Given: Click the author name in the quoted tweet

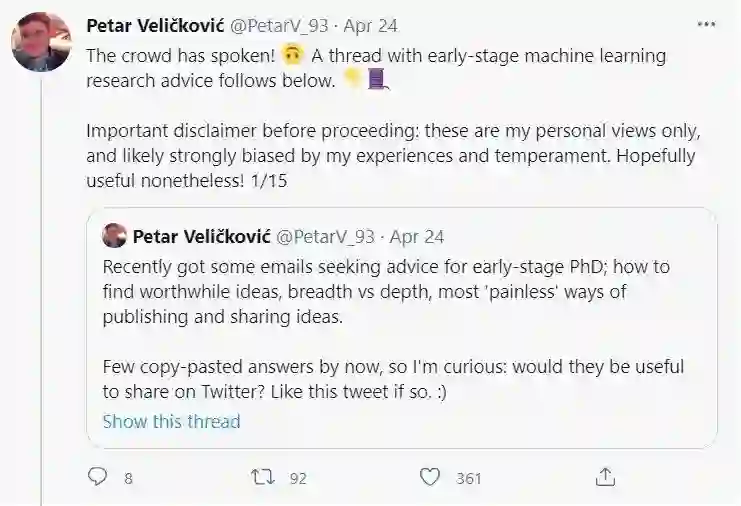Looking at the screenshot, I should point(199,237).
